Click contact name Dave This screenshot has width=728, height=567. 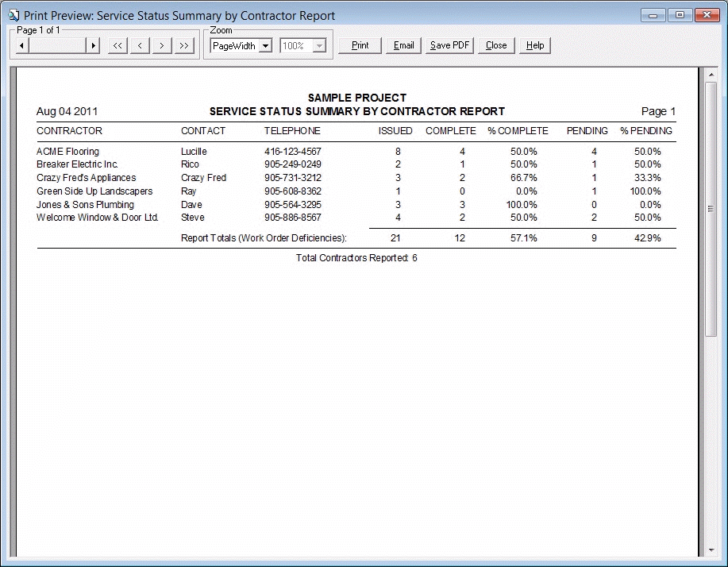[x=191, y=205]
